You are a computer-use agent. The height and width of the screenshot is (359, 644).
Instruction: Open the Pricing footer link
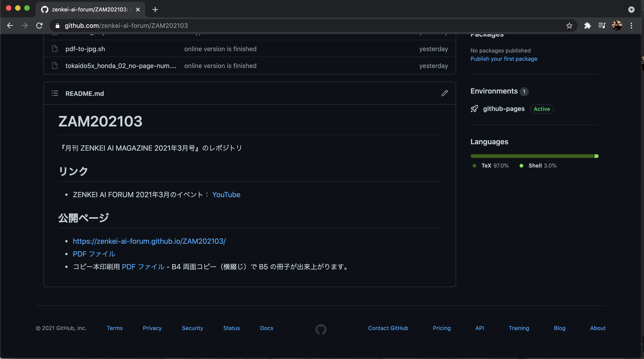[x=442, y=328]
